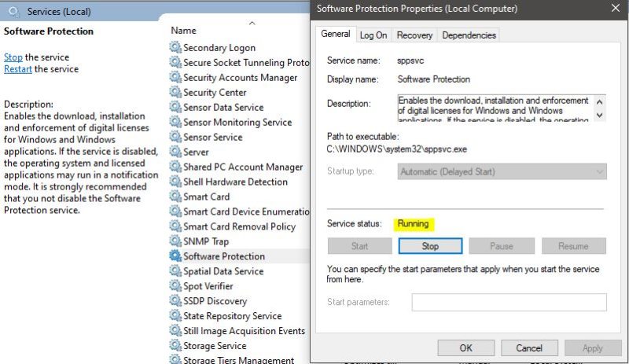This screenshot has width=629, height=364.
Task: Click the sppsvc service name value
Action: [x=410, y=61]
